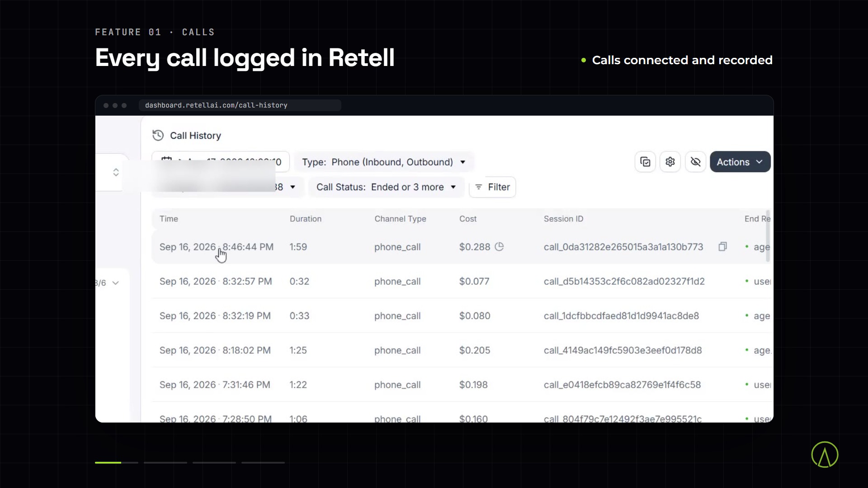Click the $0.080 cost cell
Screen dimensions: 868x488
click(474, 316)
